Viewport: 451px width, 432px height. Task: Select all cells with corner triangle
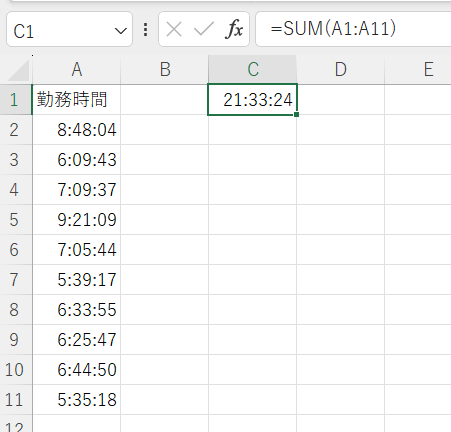[x=19, y=70]
